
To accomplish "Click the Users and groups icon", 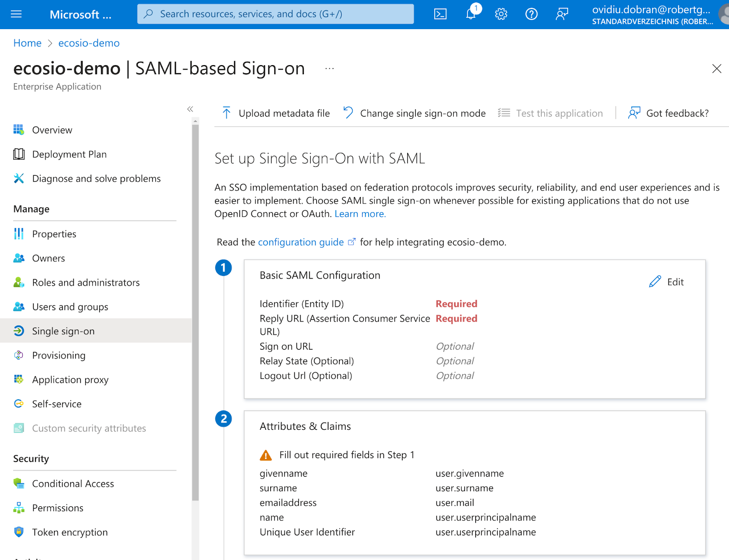I will click(x=19, y=306).
